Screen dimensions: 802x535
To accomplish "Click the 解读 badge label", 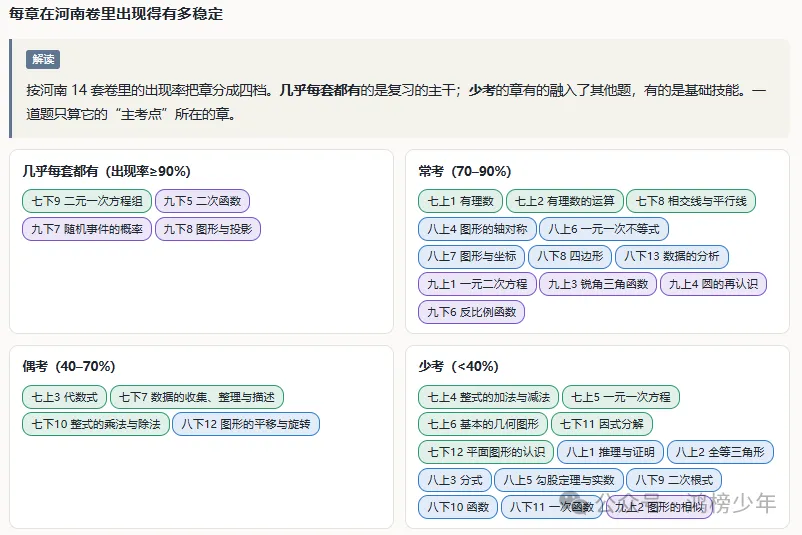I will click(x=43, y=59).
